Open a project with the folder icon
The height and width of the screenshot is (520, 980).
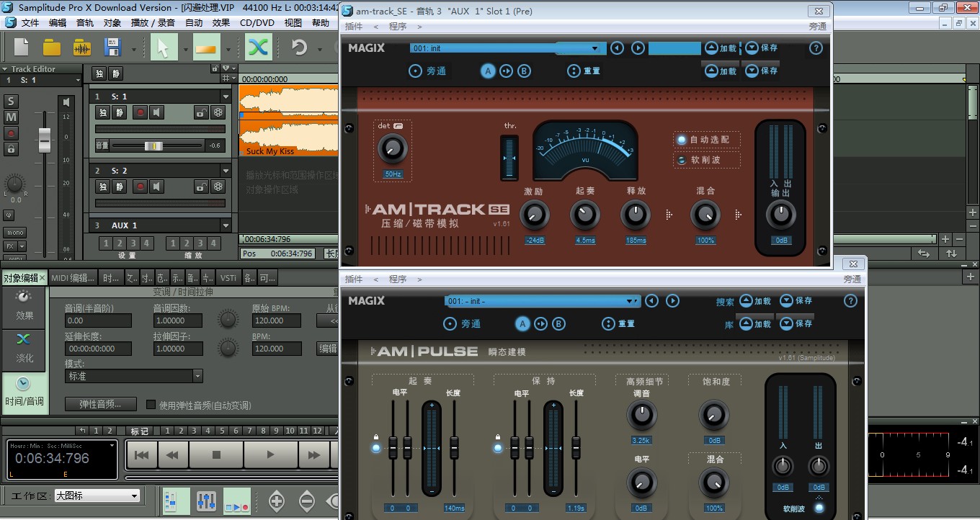tap(52, 48)
